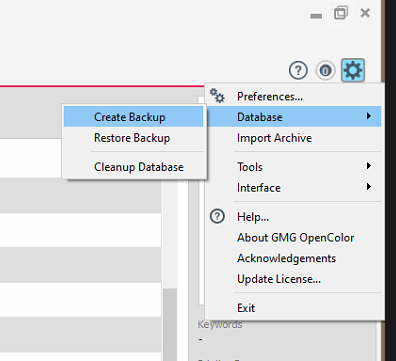
Task: Click the info circle icon in toolbar
Action: (325, 71)
